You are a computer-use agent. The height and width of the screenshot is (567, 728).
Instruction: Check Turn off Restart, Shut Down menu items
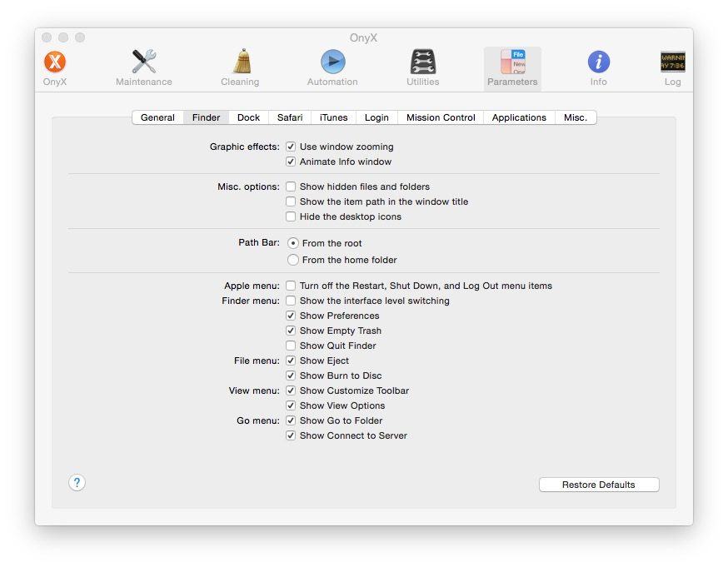coord(291,286)
